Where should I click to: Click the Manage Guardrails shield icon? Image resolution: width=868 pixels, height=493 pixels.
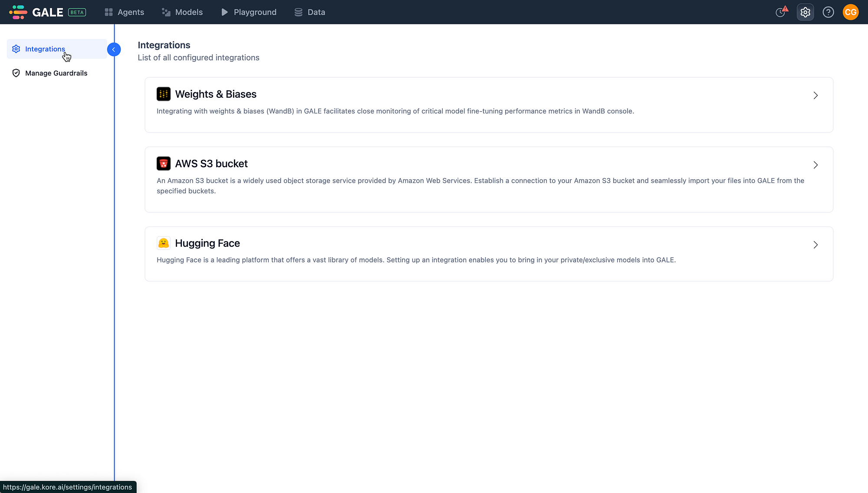16,73
